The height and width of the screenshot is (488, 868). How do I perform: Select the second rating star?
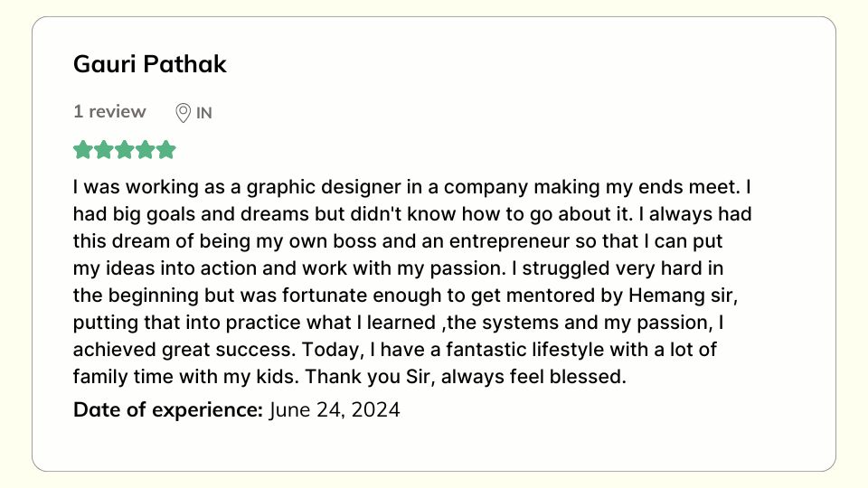[x=104, y=150]
